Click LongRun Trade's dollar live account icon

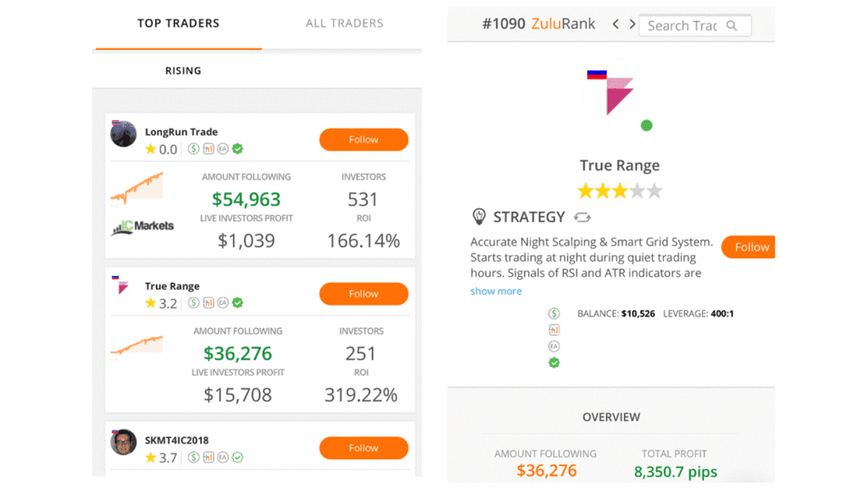[194, 149]
